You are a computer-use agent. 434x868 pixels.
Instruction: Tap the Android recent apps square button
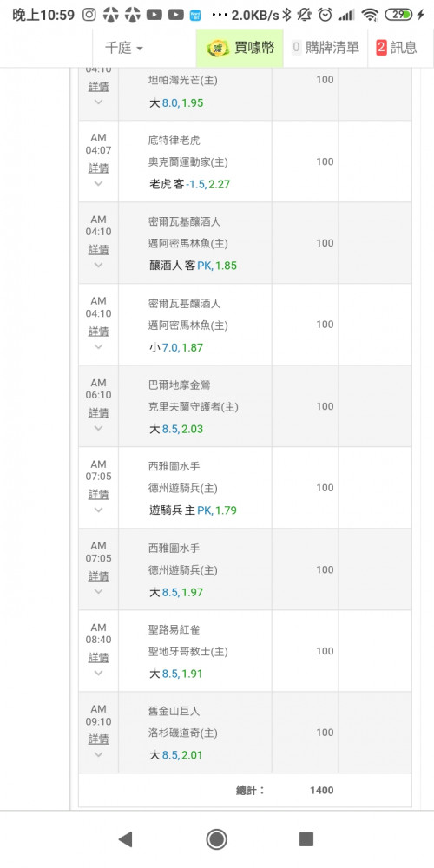point(306,839)
